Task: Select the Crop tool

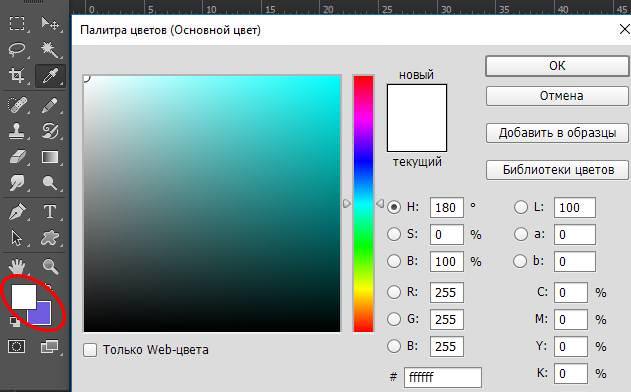Action: coord(17,75)
